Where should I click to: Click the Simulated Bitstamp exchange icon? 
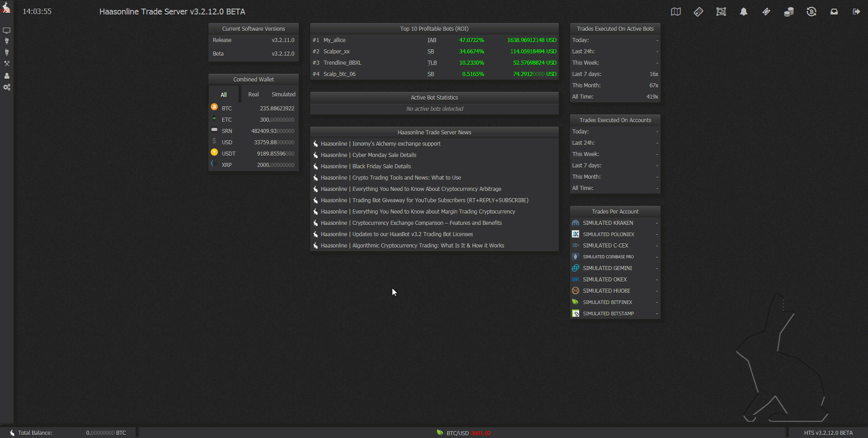pos(576,314)
